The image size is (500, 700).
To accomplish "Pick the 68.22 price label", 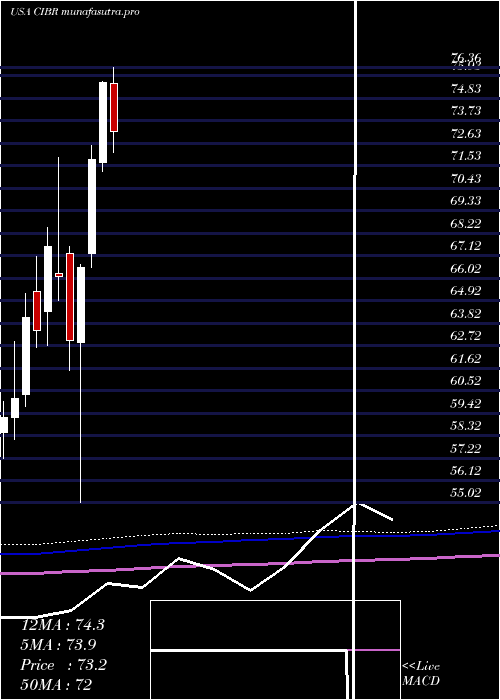I will tap(466, 223).
